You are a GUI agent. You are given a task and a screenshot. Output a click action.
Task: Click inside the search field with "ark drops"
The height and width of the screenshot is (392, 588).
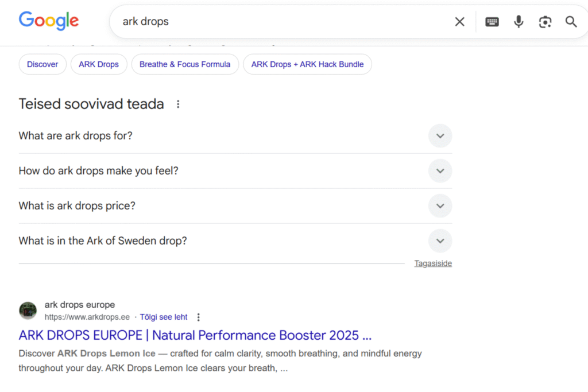pyautogui.click(x=276, y=22)
